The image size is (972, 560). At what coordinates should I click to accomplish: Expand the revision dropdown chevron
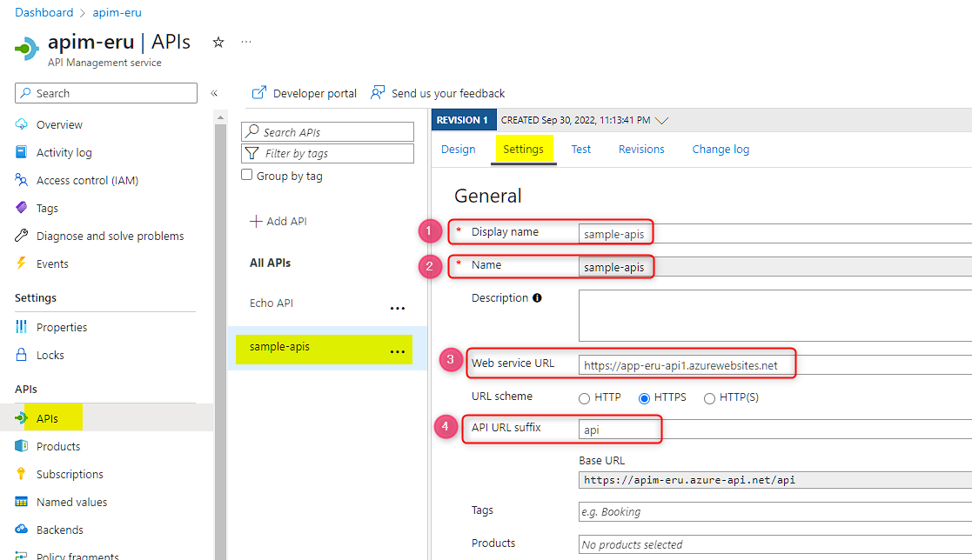662,120
